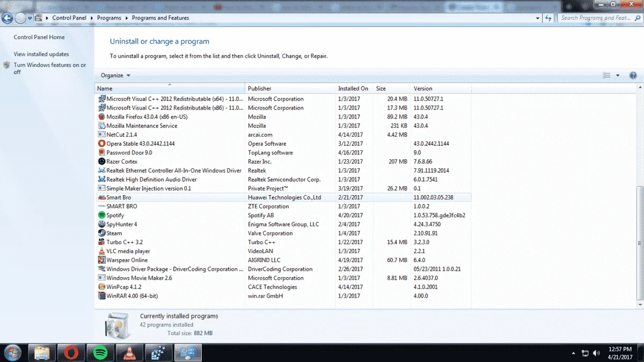Click the taskbar clock showing 12:57 PM

[x=620, y=353]
